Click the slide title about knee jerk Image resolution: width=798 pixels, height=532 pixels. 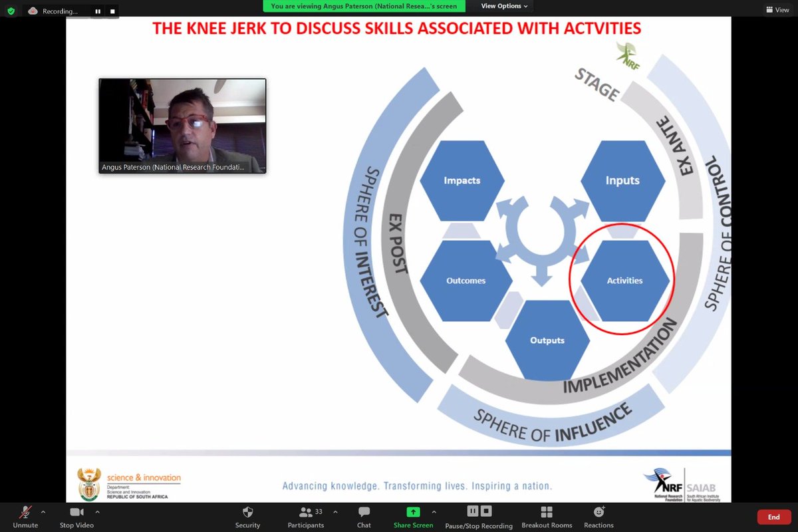(x=396, y=29)
